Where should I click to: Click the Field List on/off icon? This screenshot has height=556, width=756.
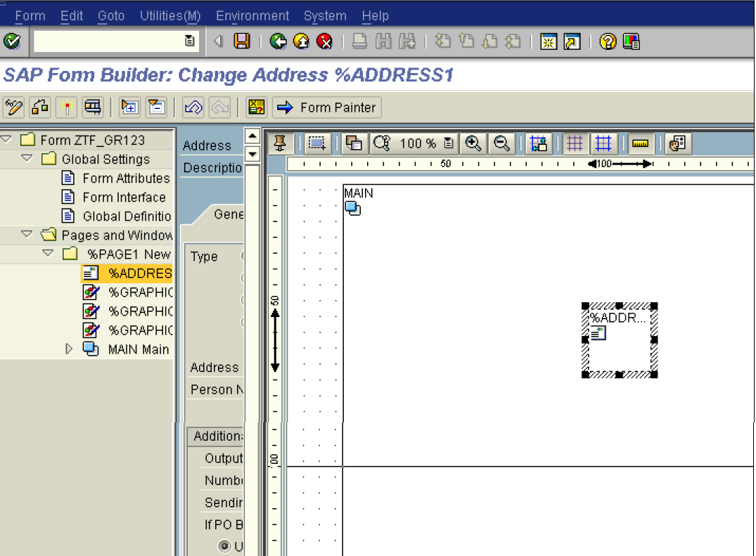(256, 107)
